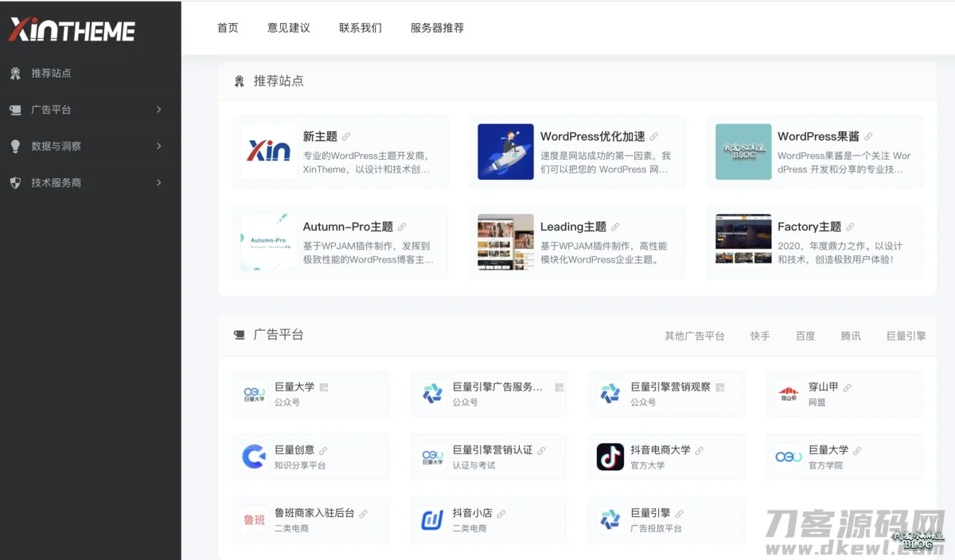Click the Xin logo on 新主题 card
Image resolution: width=955 pixels, height=560 pixels.
[267, 152]
